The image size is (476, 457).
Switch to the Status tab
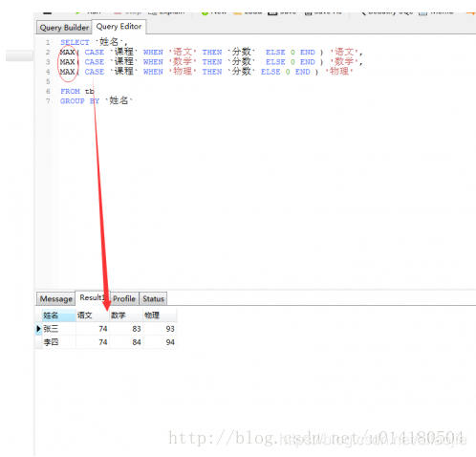click(153, 298)
